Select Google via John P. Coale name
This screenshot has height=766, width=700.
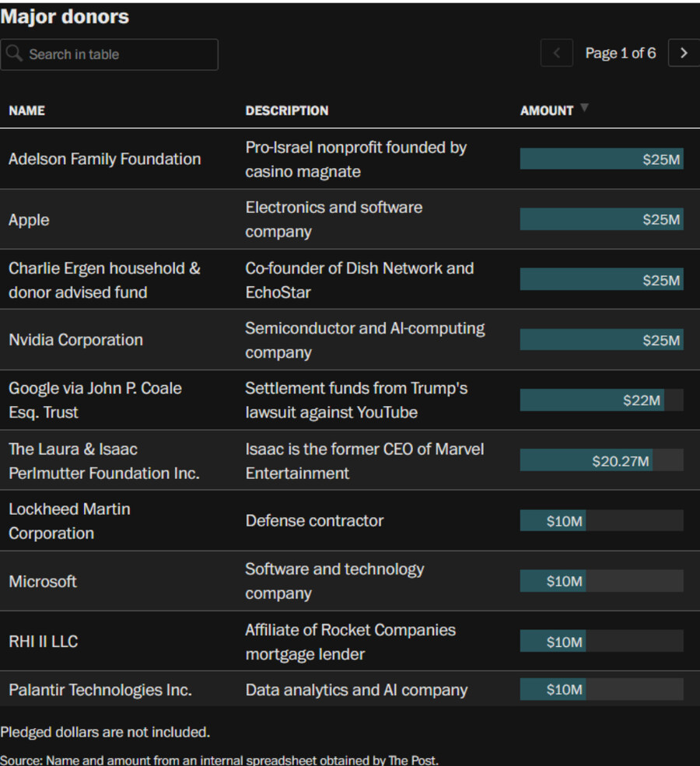tap(95, 400)
